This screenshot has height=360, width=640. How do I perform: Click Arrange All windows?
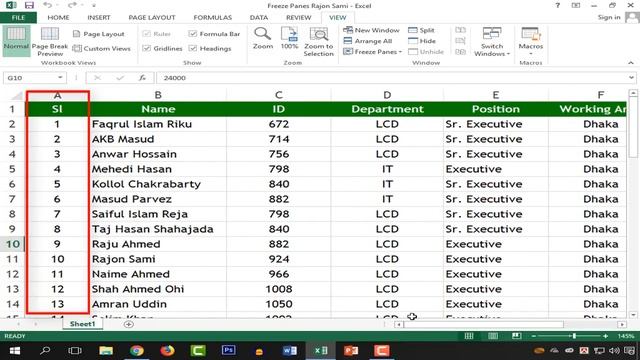pyautogui.click(x=368, y=41)
